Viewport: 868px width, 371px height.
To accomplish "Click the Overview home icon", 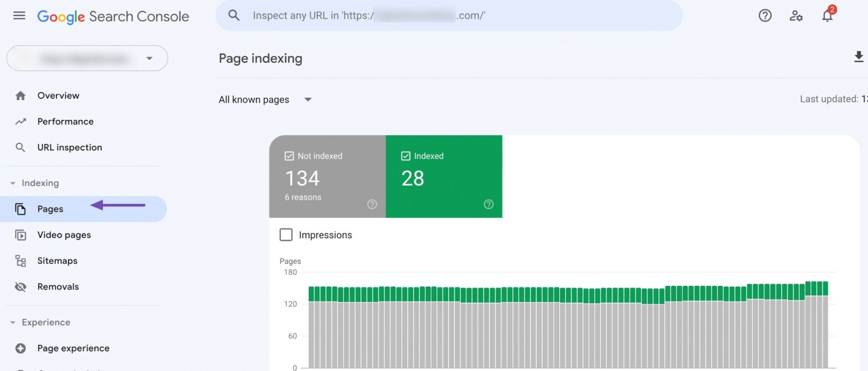I will (20, 96).
